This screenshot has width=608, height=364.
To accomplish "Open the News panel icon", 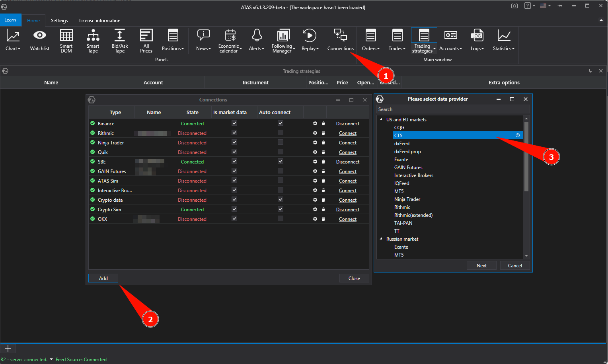I will click(204, 35).
